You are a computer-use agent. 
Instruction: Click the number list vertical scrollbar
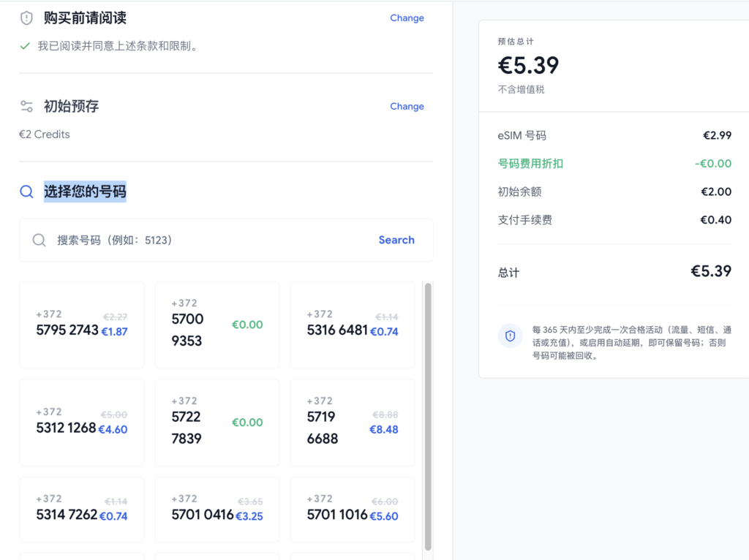(x=428, y=416)
